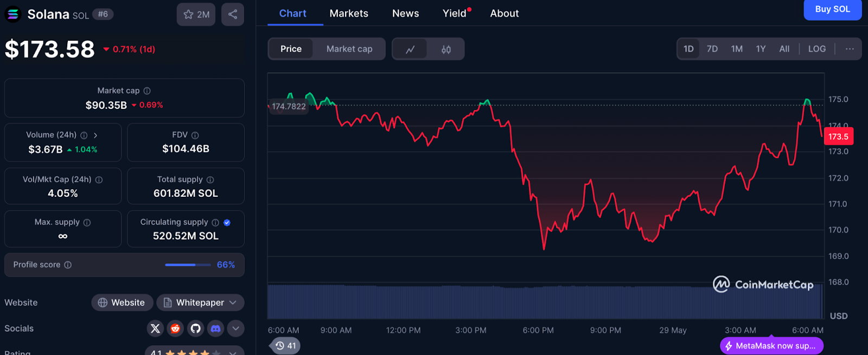Click info icon beside Vol/Mkt Cap (24h)
This screenshot has height=355, width=868.
click(x=99, y=179)
